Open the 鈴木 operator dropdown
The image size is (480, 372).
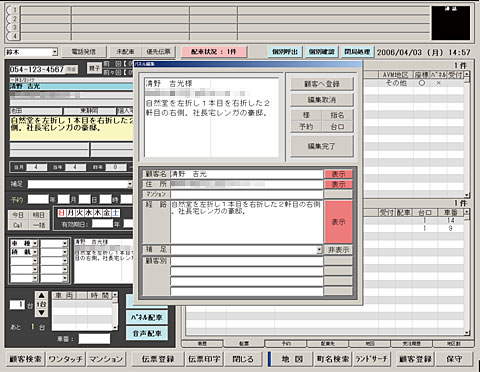[x=55, y=52]
